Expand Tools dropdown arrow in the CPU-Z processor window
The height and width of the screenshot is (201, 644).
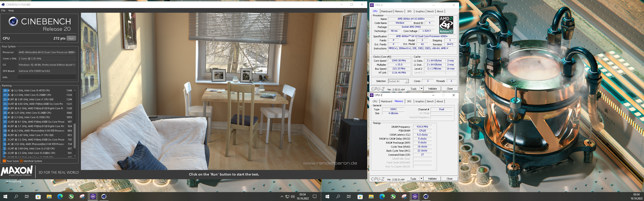(x=421, y=89)
